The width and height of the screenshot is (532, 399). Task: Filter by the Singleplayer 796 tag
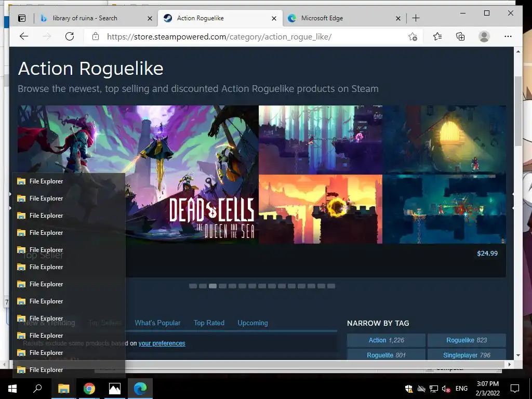pyautogui.click(x=467, y=354)
